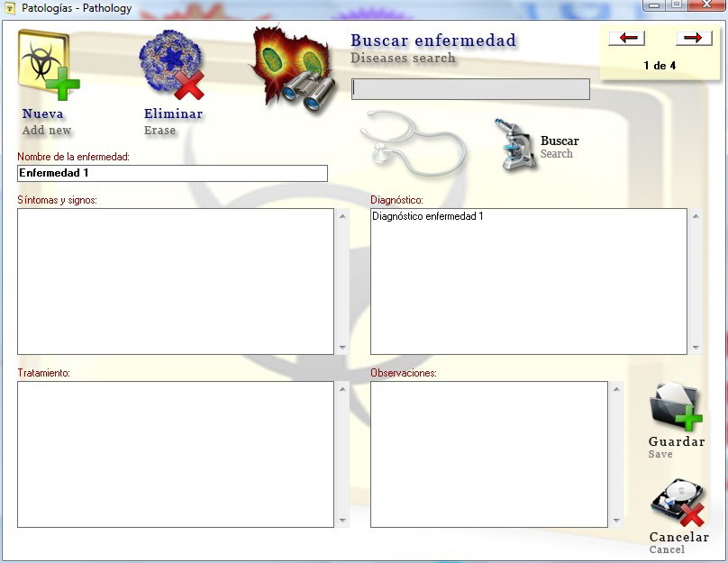Click inside the Síntomas y signos box

pos(176,281)
